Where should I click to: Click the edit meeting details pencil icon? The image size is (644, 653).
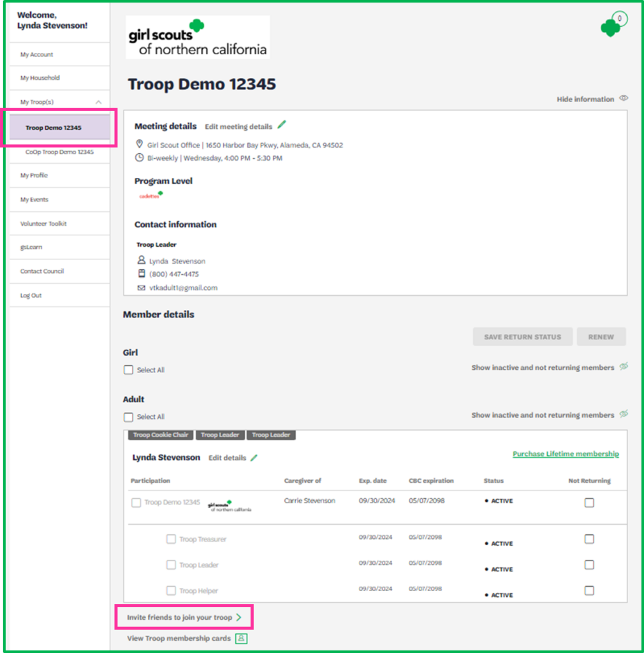(282, 124)
